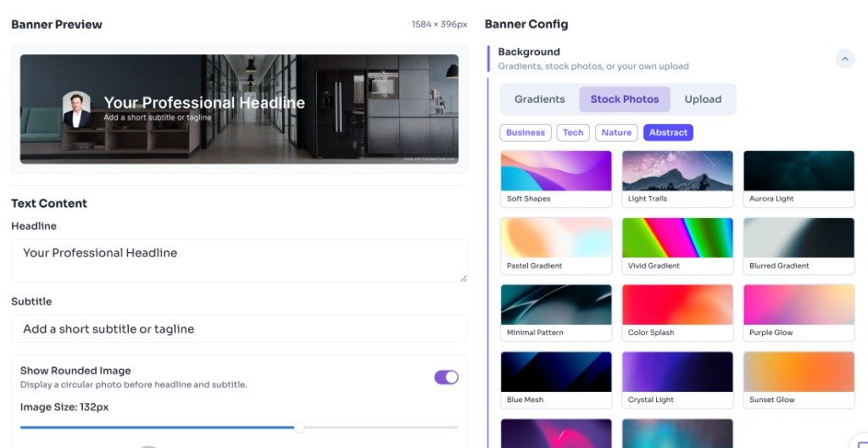Click the Banner Config title
Viewport: 868px width, 448px height.
coord(526,25)
